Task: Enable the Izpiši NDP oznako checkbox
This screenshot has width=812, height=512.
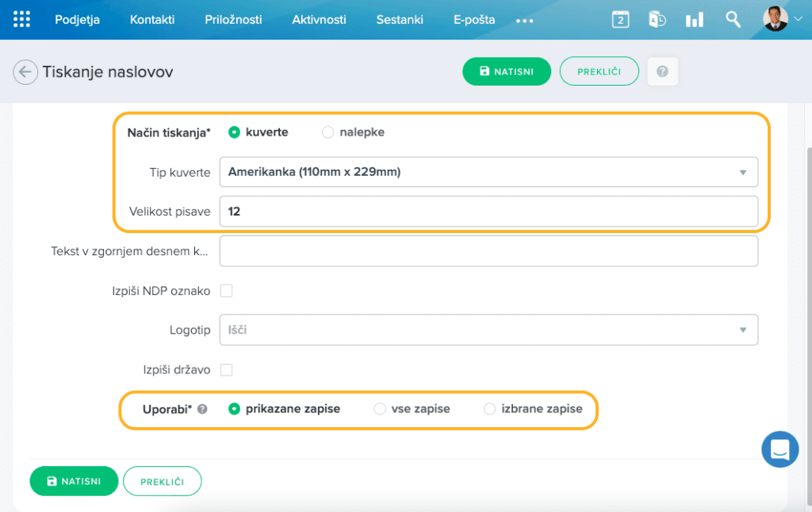Action: tap(226, 291)
